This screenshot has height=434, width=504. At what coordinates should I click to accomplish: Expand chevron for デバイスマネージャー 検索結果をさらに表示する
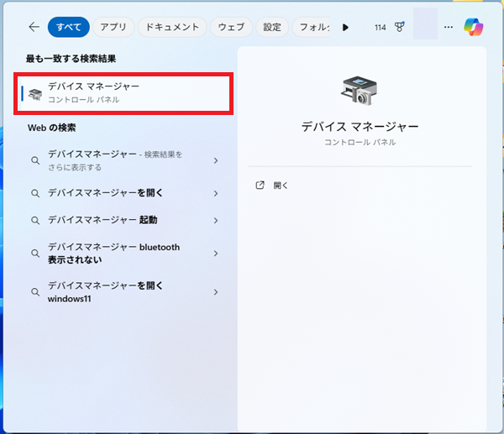tap(216, 160)
